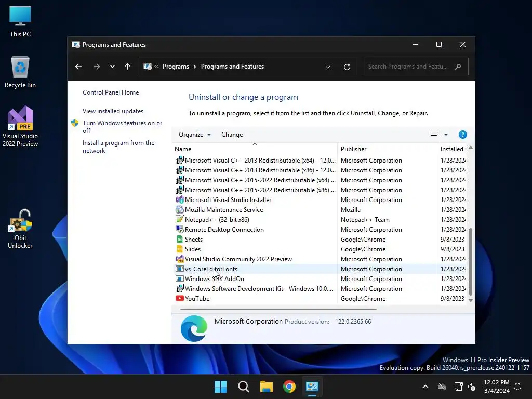Open the Windows Start menu
The height and width of the screenshot is (399, 532).
tap(220, 387)
